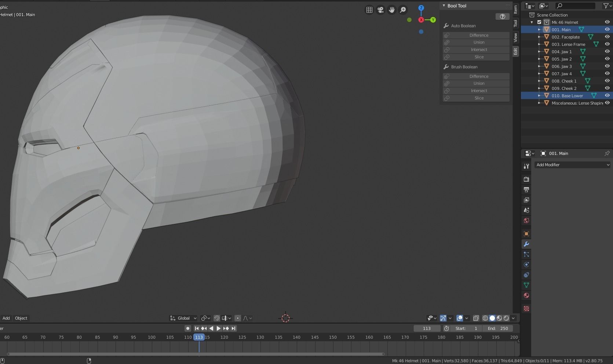
Task: Open the Object menu in viewport
Action: pos(21,318)
